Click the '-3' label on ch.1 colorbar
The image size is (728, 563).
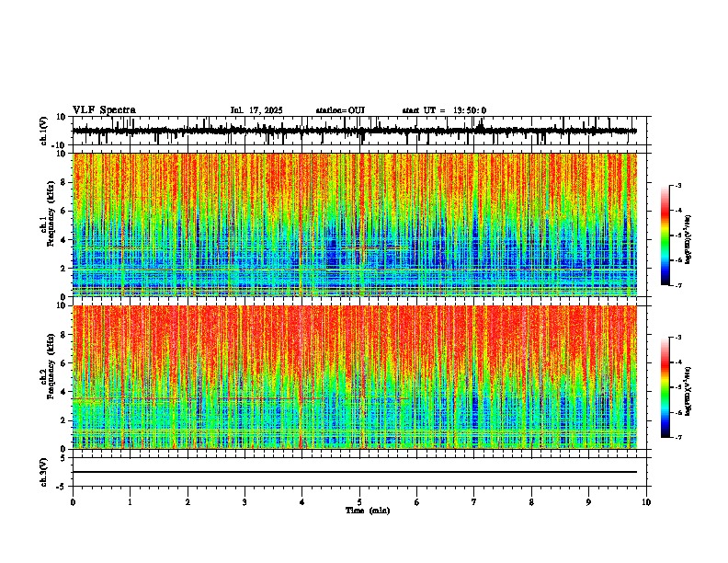point(678,185)
